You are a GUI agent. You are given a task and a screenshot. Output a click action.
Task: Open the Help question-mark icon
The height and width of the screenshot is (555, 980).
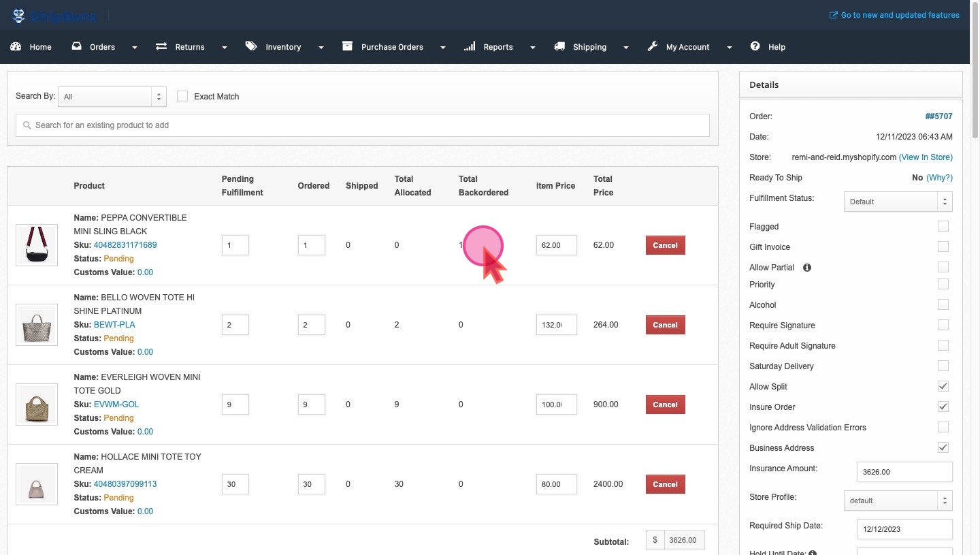(755, 46)
